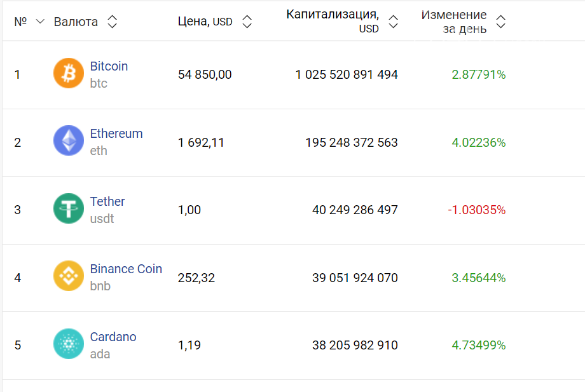Click daily change 4.02236%
The height and width of the screenshot is (392, 585).
click(479, 142)
